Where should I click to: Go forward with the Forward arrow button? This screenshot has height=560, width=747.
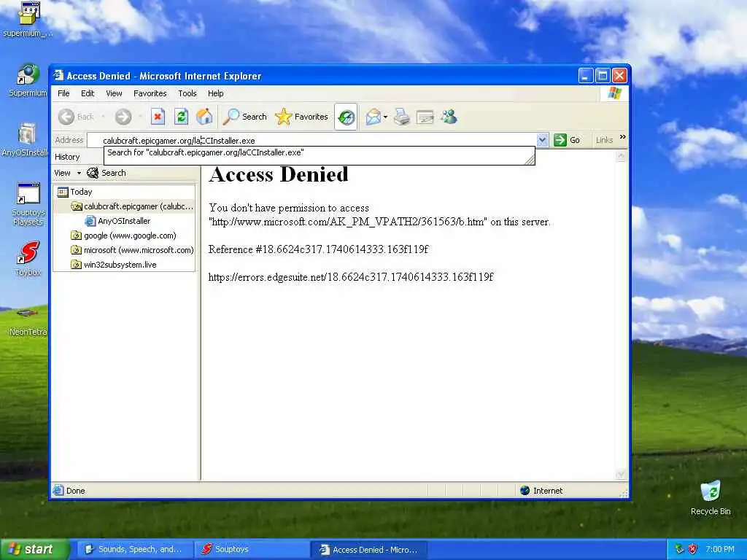(x=123, y=117)
